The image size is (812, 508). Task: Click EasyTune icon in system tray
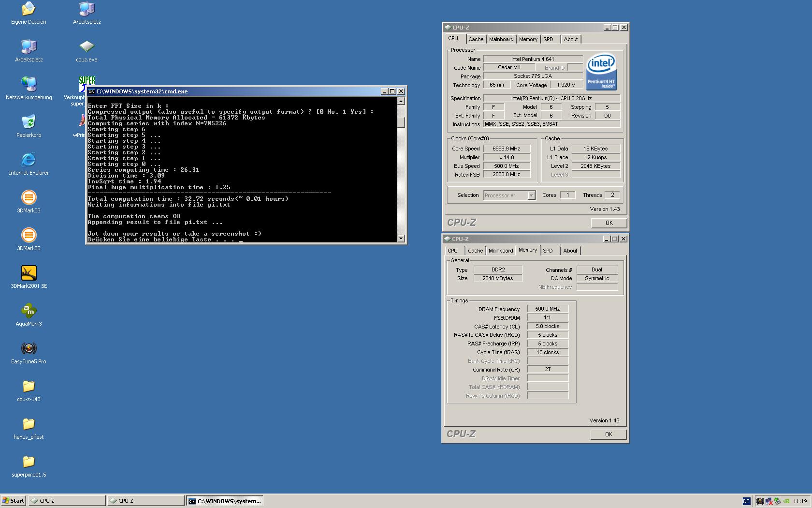point(760,501)
